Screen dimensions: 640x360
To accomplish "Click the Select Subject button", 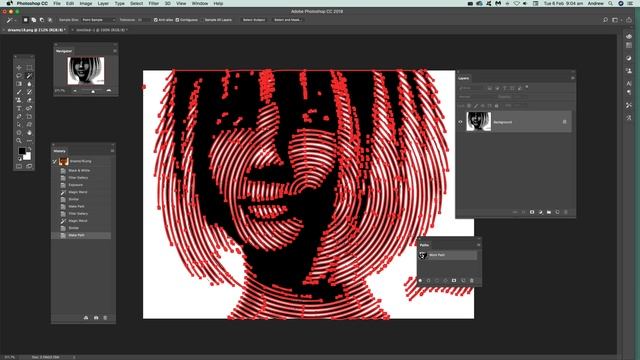I will tap(253, 20).
